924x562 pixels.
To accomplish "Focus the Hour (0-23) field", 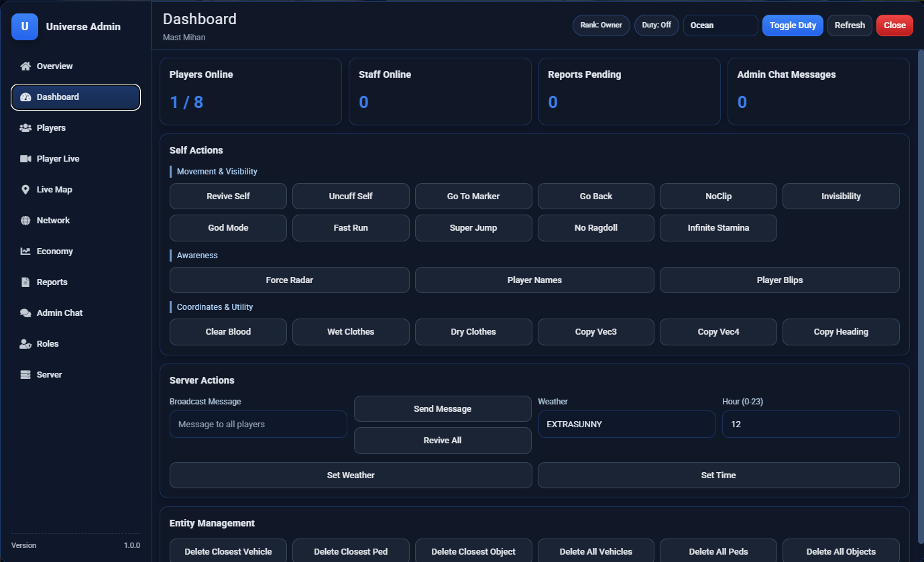I will click(x=811, y=425).
